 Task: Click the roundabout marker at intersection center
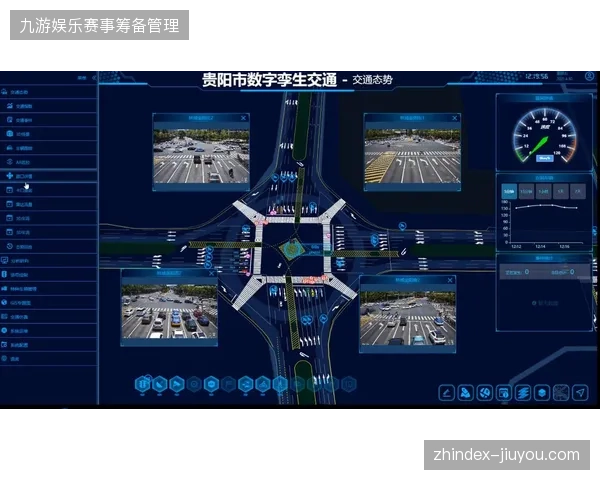click(293, 249)
